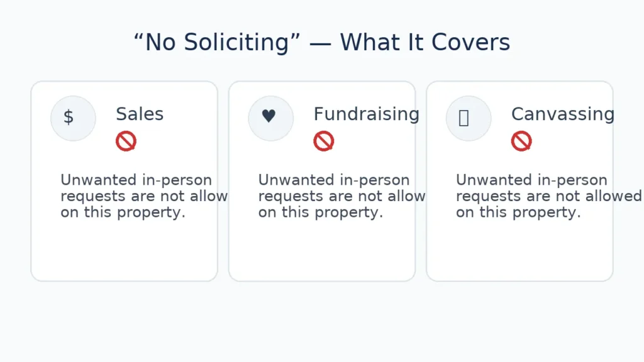Viewport: 644px width, 362px height.
Task: Select the Fundraising heading
Action: coord(366,114)
